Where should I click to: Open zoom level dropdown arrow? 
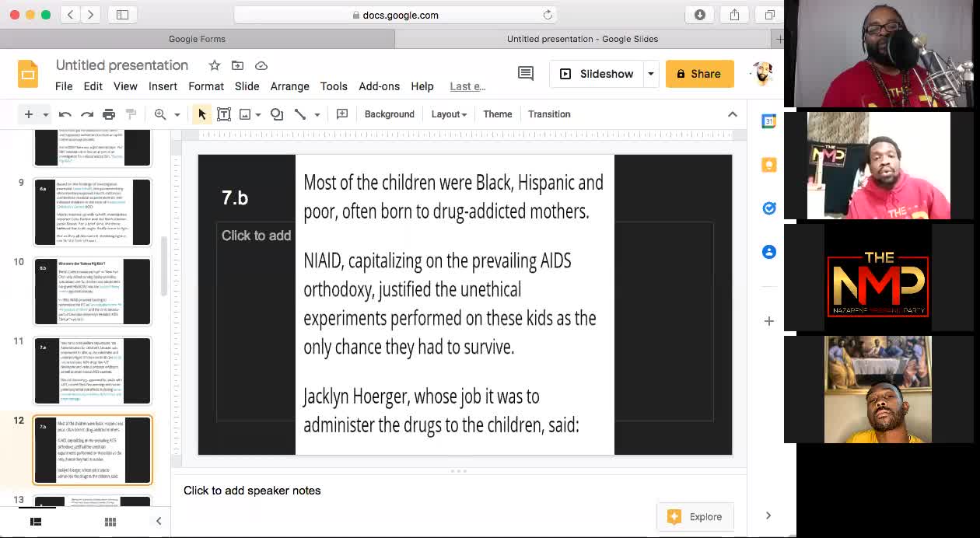tap(177, 114)
